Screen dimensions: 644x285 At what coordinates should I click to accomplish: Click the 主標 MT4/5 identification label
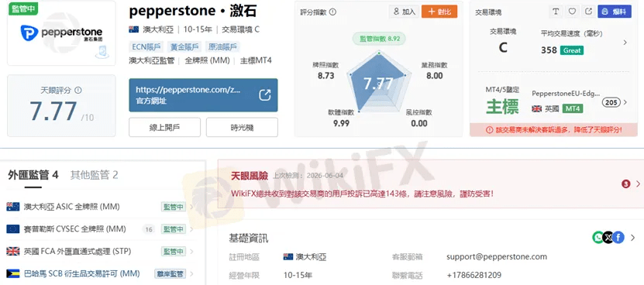click(x=502, y=107)
